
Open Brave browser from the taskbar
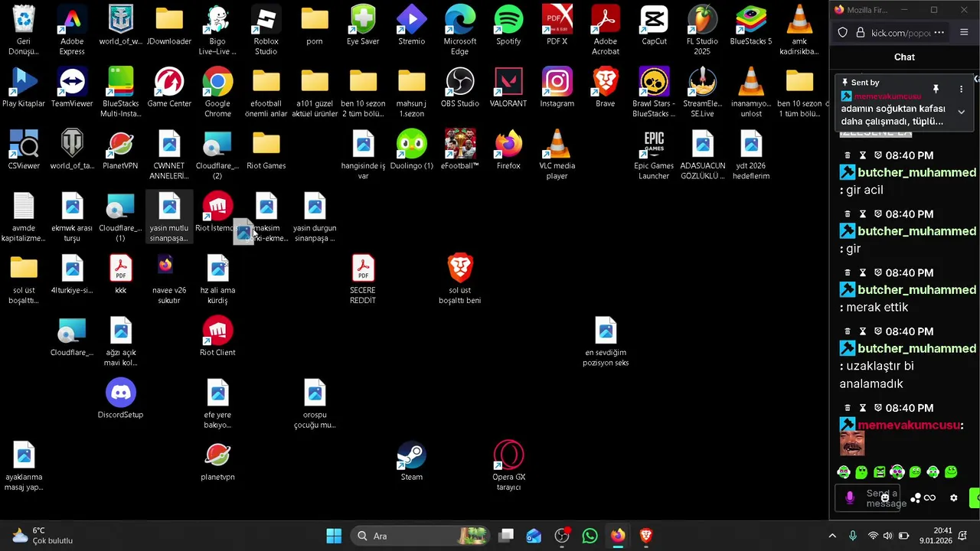645,536
